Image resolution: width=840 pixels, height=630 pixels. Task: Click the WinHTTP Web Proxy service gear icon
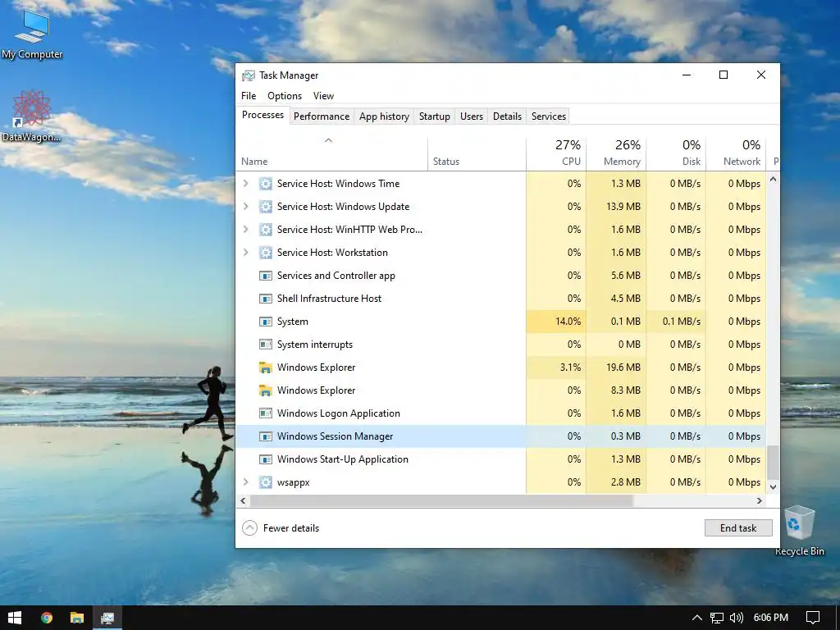click(x=265, y=230)
